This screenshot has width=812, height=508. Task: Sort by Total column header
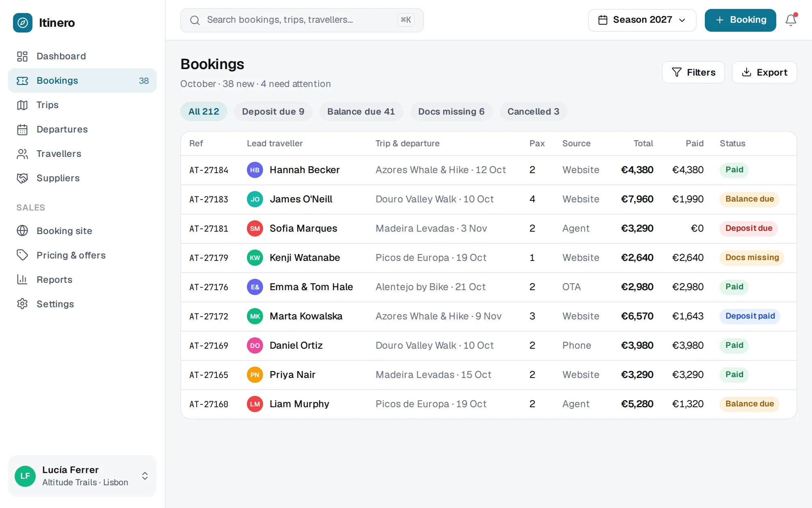643,143
